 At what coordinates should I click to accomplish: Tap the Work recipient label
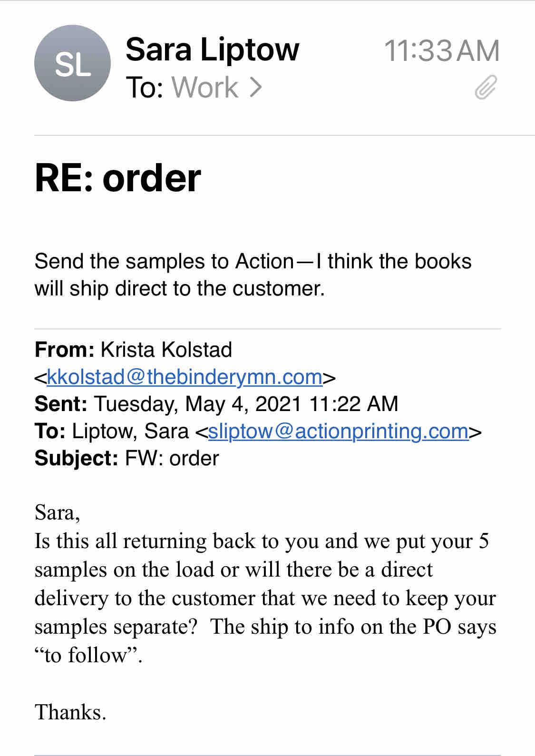click(205, 88)
